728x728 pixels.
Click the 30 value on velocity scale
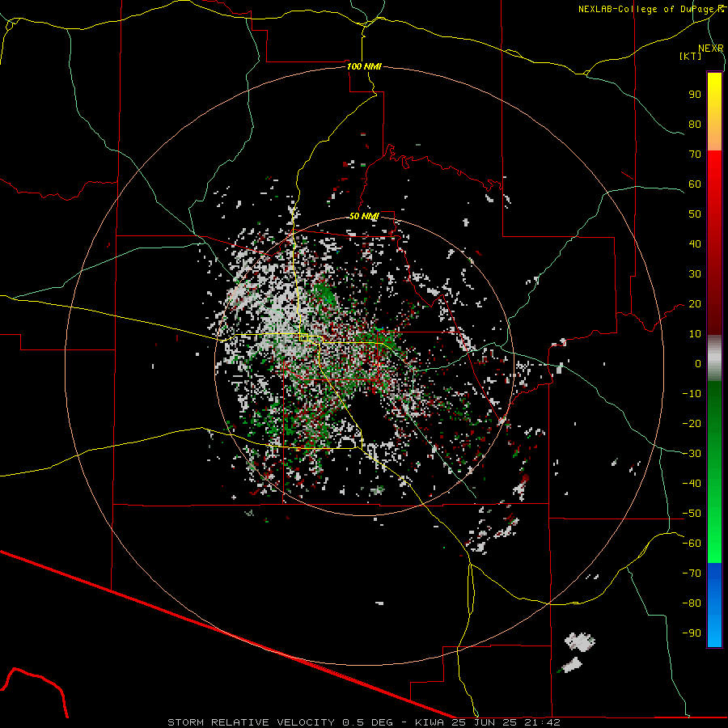point(695,274)
